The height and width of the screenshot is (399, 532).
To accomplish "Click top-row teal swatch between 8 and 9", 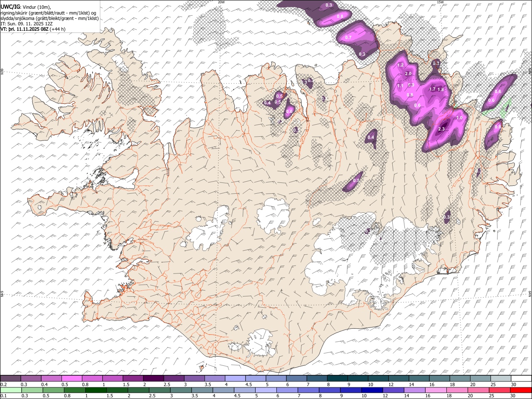I will coord(337,378).
